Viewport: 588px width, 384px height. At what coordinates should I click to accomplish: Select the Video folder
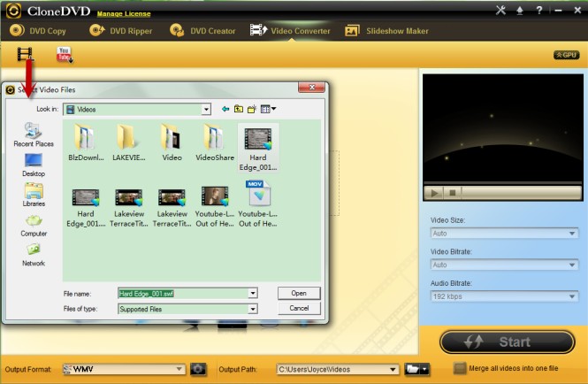coord(172,142)
